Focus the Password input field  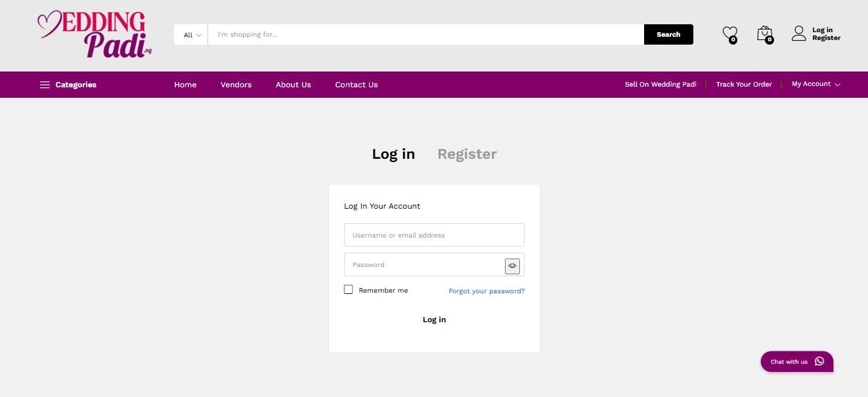pos(423,265)
